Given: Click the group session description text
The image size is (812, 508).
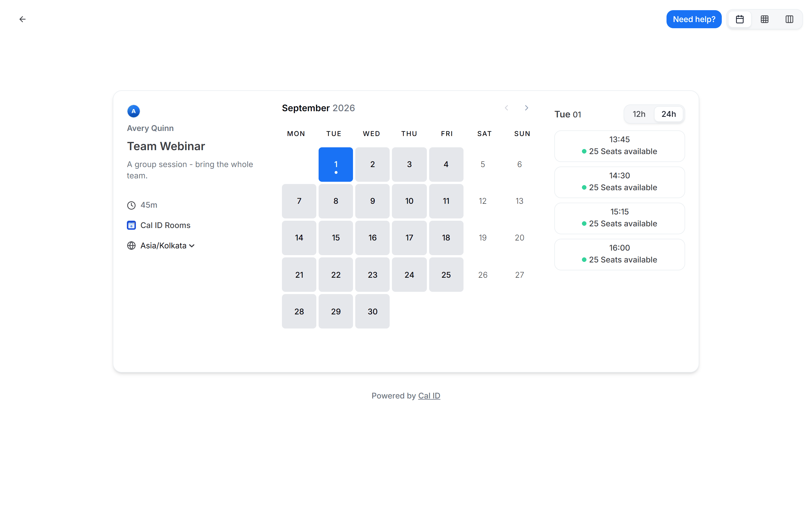Looking at the screenshot, I should click(190, 170).
